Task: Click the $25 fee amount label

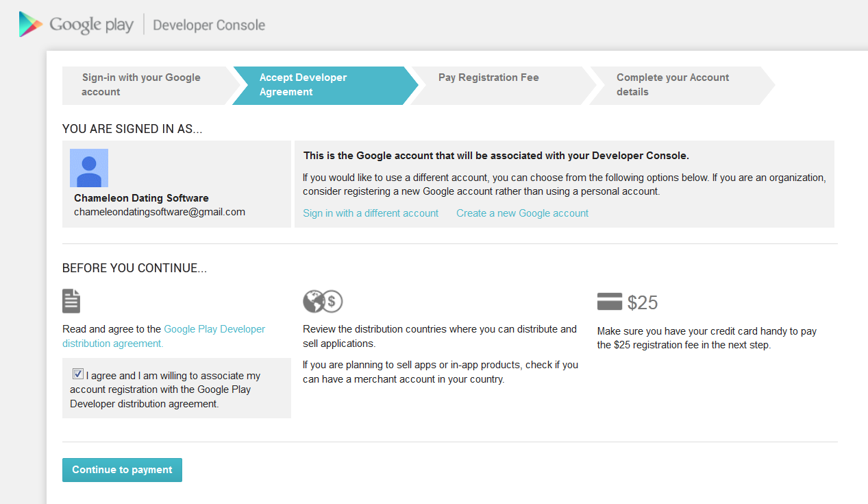Action: pos(643,302)
